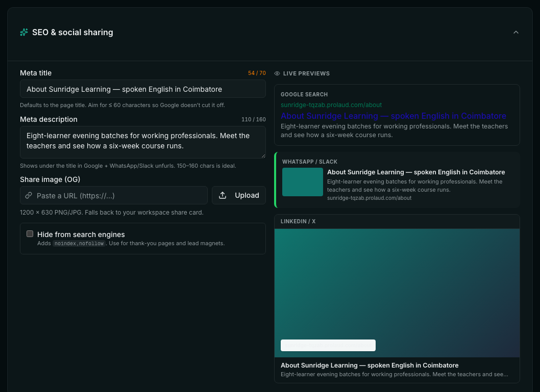Click the noindex,nofollow code tag

pos(79,244)
